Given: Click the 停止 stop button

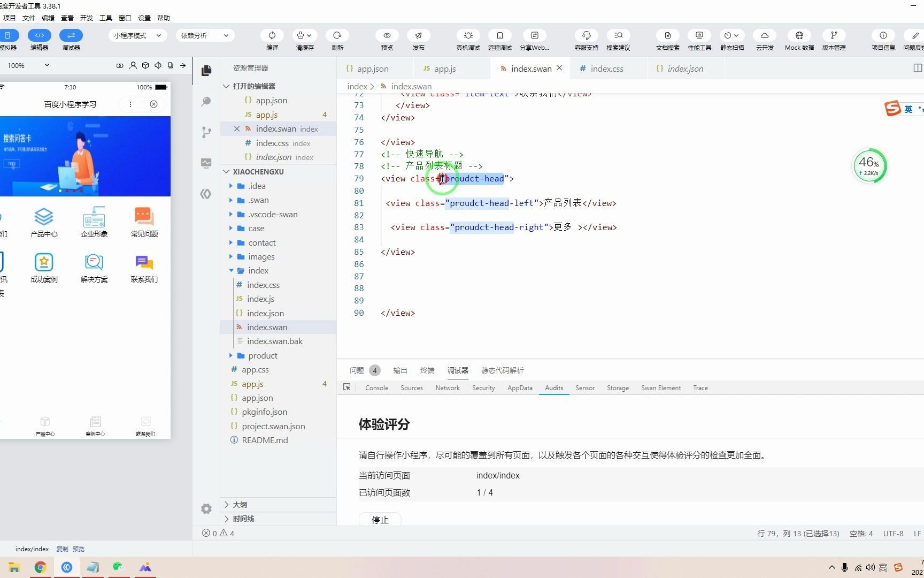Looking at the screenshot, I should (x=380, y=520).
